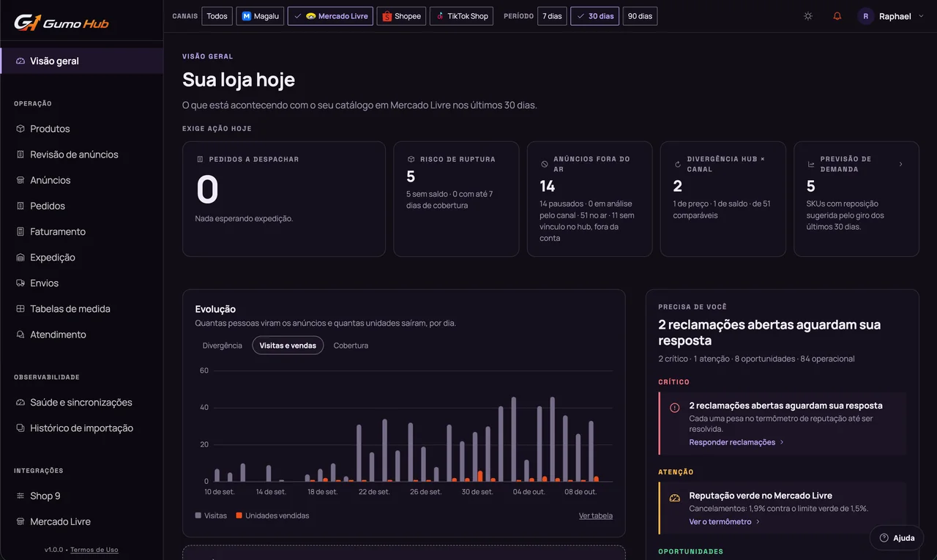Toggle the Magalu channel filter

pos(260,16)
